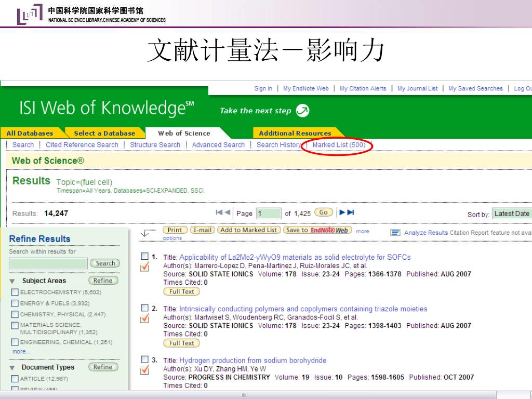Open Full Text for result 2
Screen dimensions: 532x399
(x=181, y=343)
